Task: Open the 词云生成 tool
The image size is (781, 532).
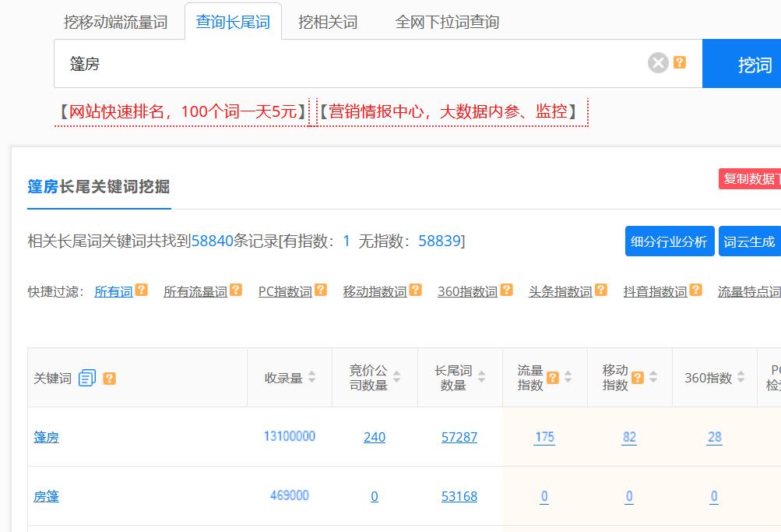Action: tap(748, 241)
